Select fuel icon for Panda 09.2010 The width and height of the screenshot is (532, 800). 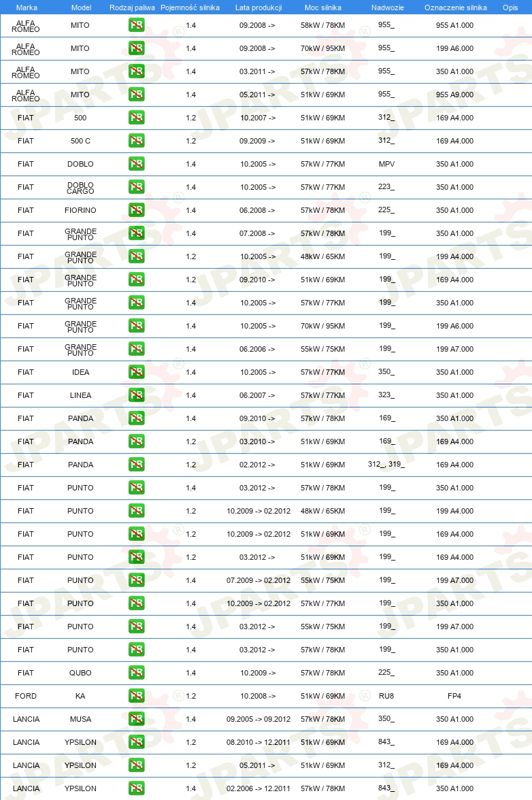(136, 418)
